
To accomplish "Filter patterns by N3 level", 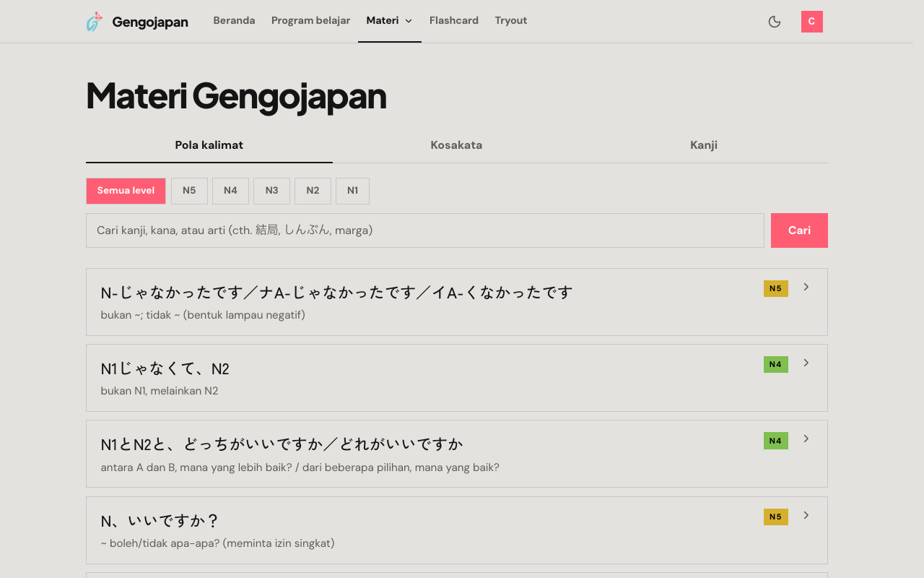I will (x=271, y=191).
